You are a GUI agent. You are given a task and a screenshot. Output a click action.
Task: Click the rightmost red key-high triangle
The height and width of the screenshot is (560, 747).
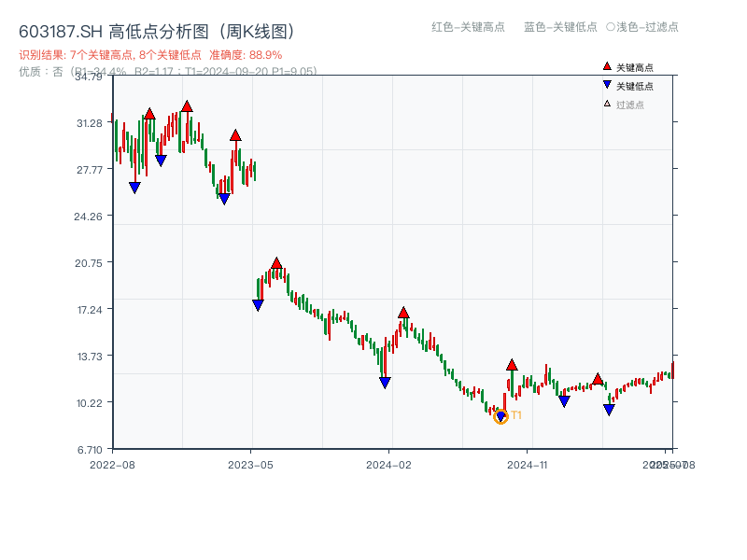point(598,379)
